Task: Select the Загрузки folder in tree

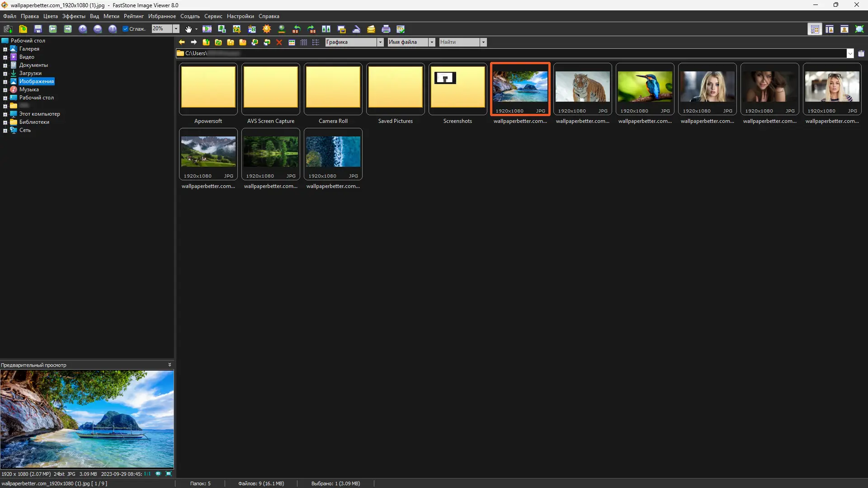Action: 30,73
